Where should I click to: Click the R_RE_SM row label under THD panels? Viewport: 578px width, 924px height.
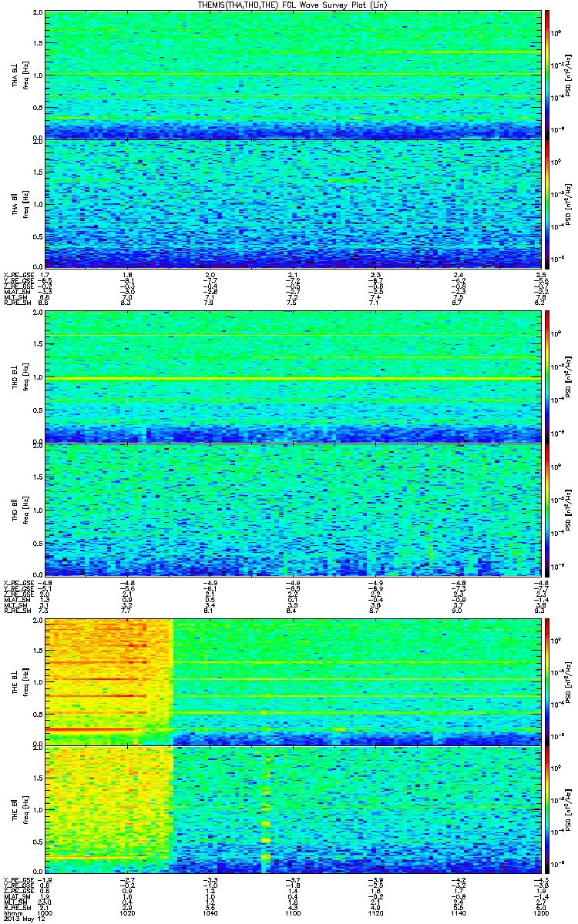click(x=16, y=611)
